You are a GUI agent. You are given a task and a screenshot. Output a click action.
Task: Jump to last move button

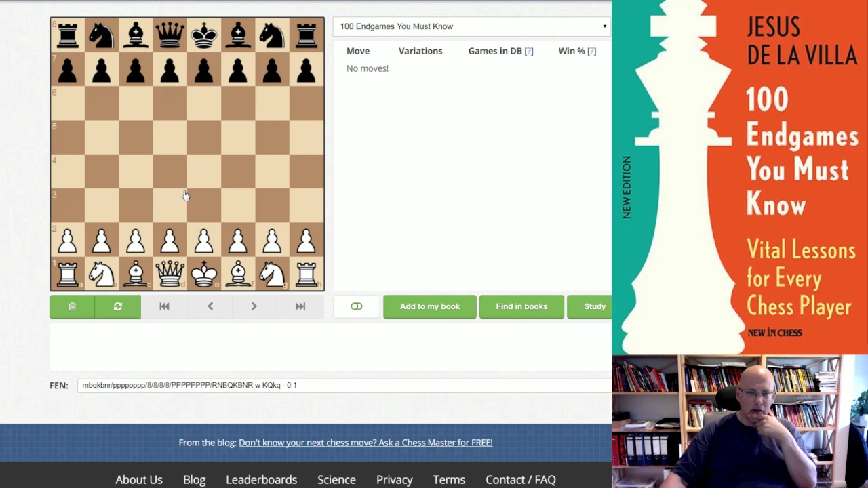[x=300, y=306]
